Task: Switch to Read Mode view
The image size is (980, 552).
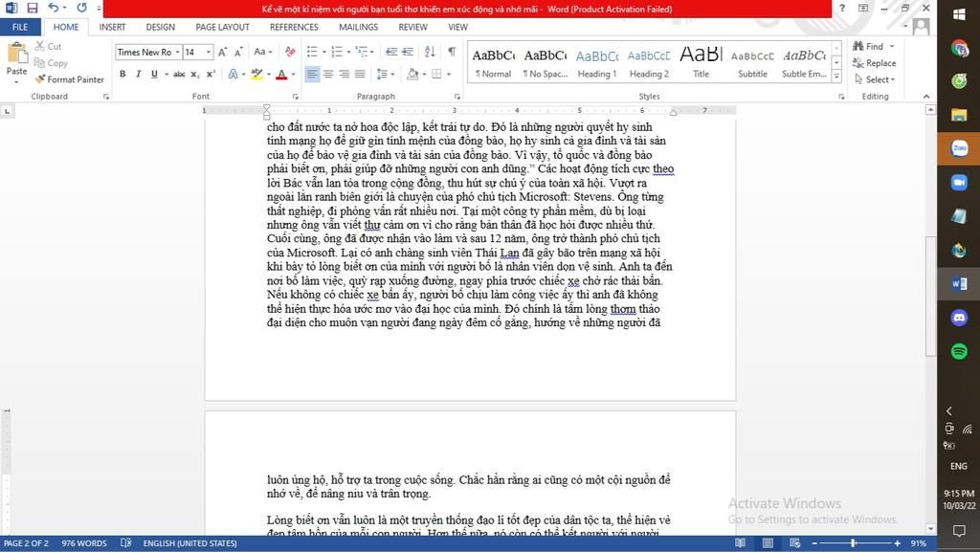Action: 740,543
